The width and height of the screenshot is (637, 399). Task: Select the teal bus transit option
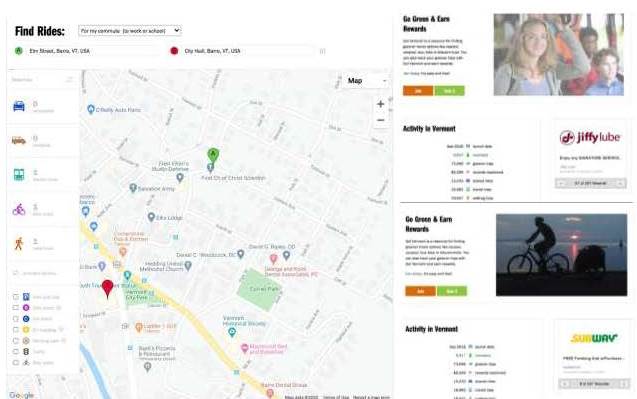click(19, 175)
